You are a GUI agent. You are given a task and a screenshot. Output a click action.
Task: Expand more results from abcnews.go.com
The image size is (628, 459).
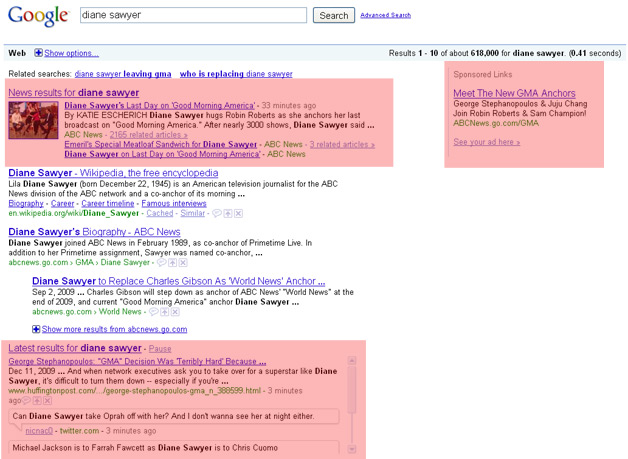click(x=114, y=328)
